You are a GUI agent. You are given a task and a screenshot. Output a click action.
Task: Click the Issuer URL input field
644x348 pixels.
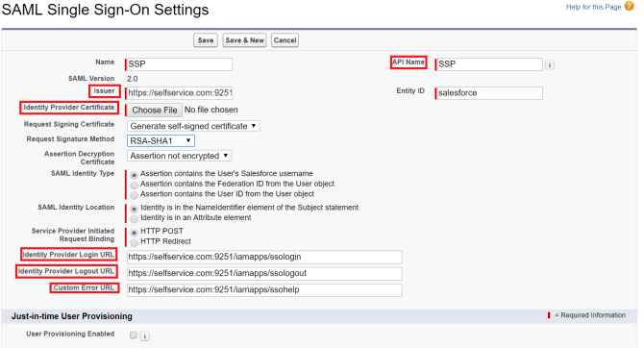tap(180, 93)
